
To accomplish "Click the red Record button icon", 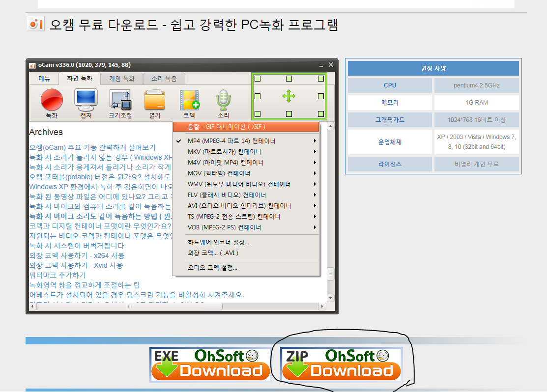I will click(x=52, y=100).
